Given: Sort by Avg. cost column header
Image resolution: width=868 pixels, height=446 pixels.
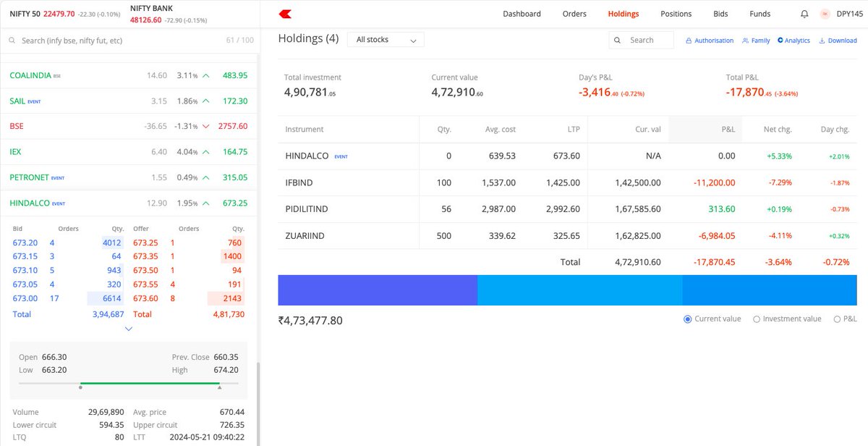Looking at the screenshot, I should (501, 129).
